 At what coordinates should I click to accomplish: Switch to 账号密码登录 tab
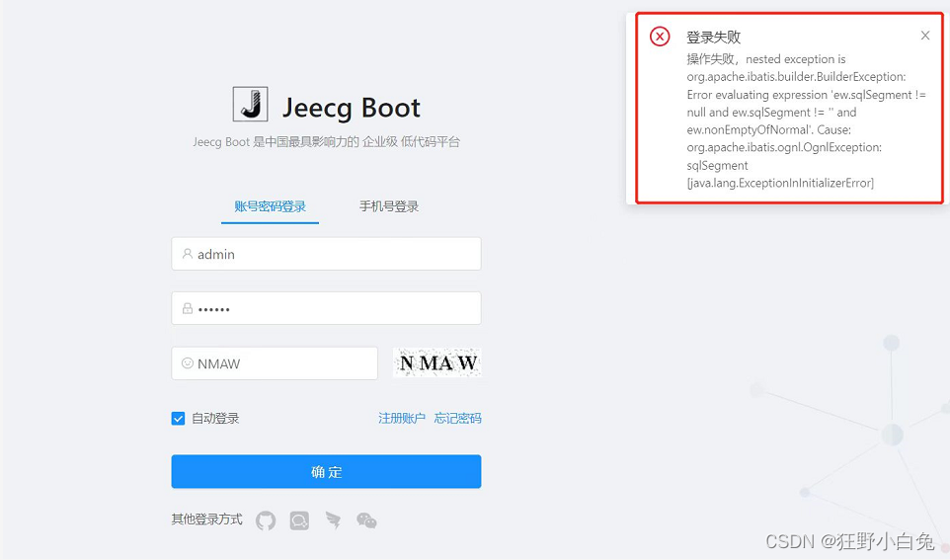[270, 206]
